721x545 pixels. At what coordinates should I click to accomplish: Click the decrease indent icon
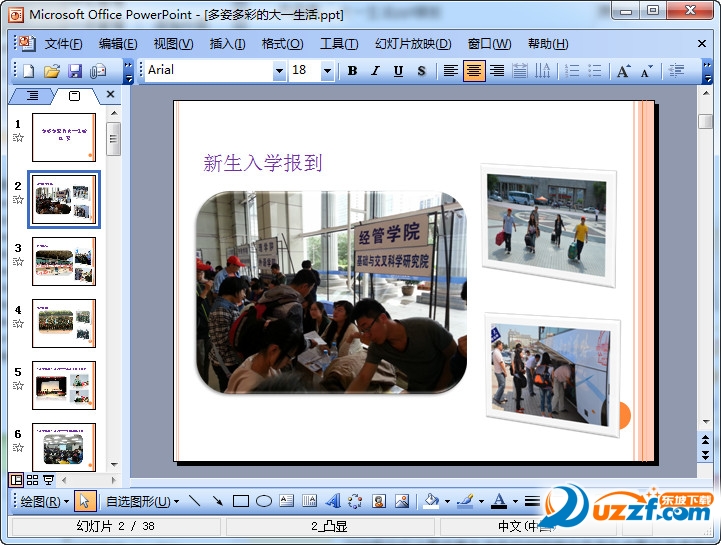coord(676,71)
